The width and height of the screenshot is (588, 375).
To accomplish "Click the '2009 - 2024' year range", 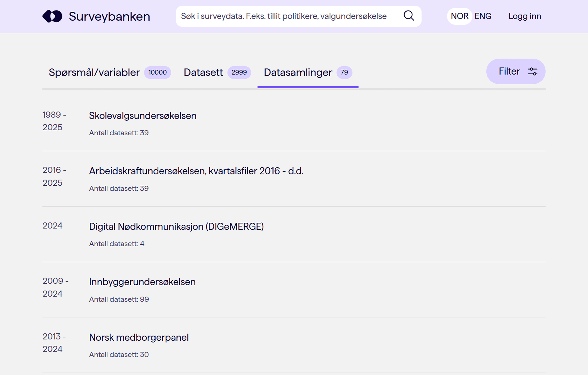I will pos(55,287).
